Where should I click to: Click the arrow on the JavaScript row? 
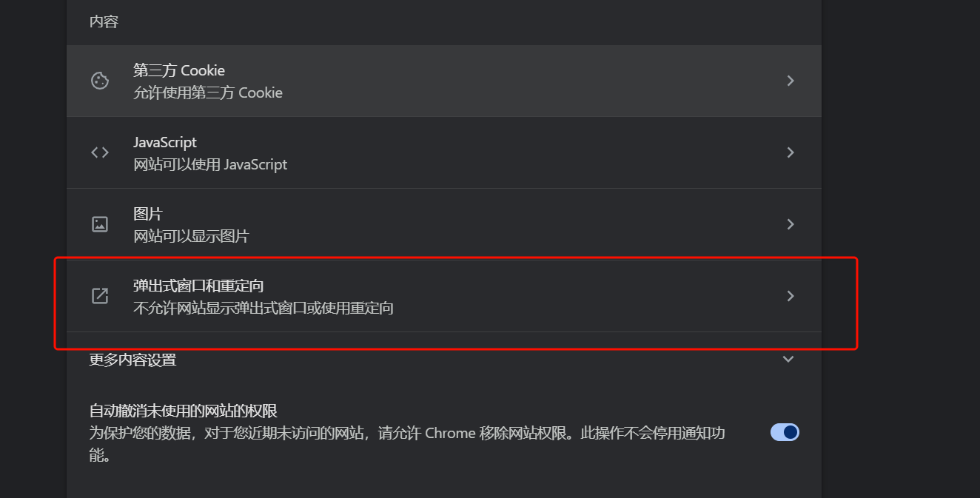tap(791, 152)
